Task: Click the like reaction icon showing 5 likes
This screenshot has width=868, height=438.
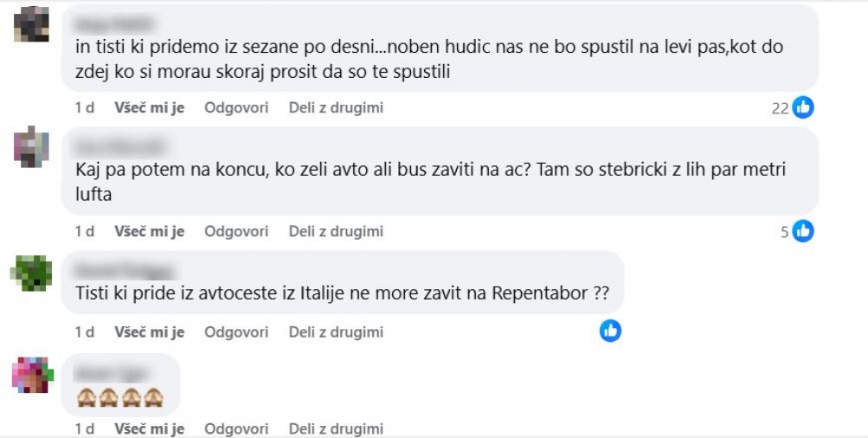Action: (x=803, y=231)
